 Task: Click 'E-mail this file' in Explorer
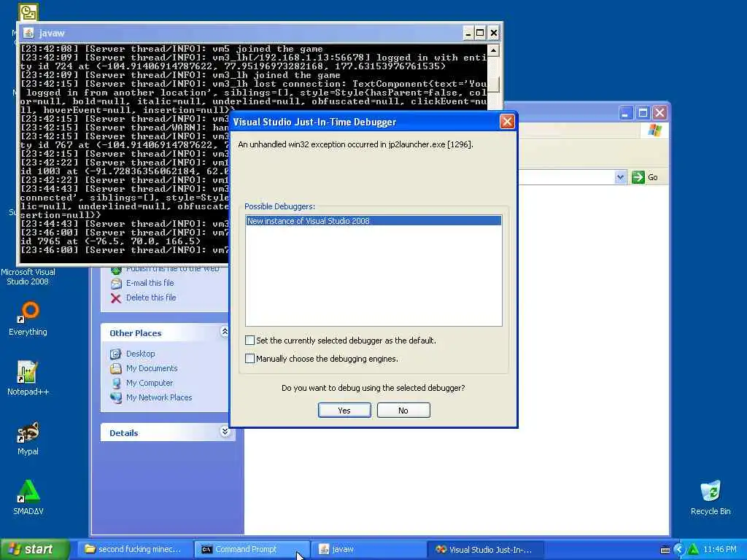click(150, 283)
